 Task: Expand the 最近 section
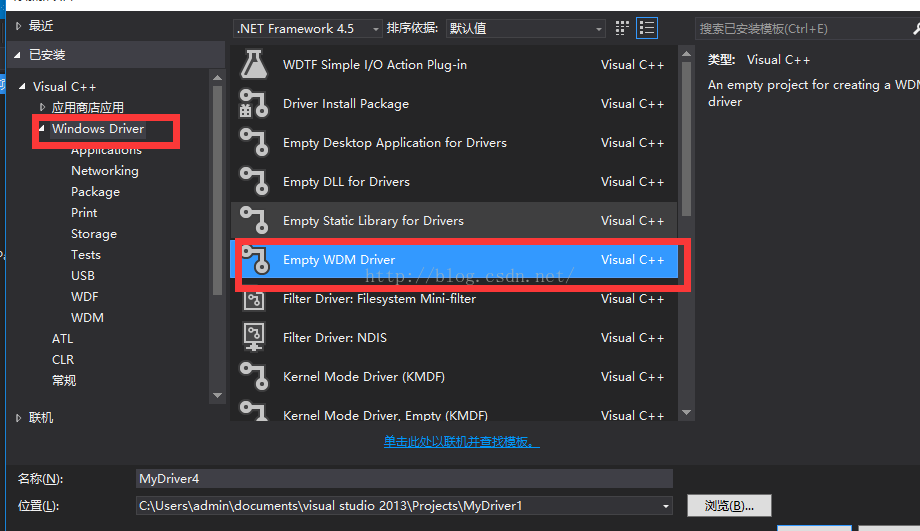point(18,26)
